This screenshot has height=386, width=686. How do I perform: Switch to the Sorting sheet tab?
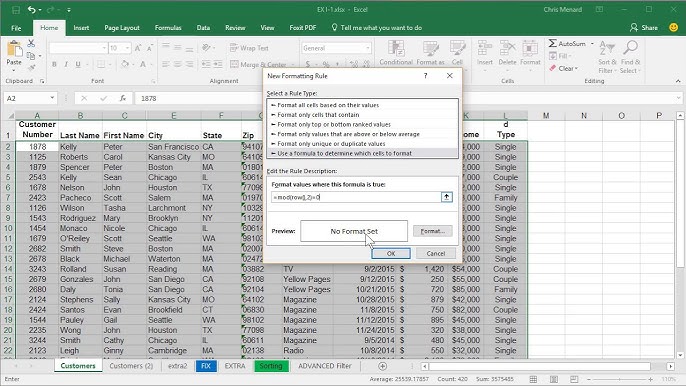coord(271,366)
